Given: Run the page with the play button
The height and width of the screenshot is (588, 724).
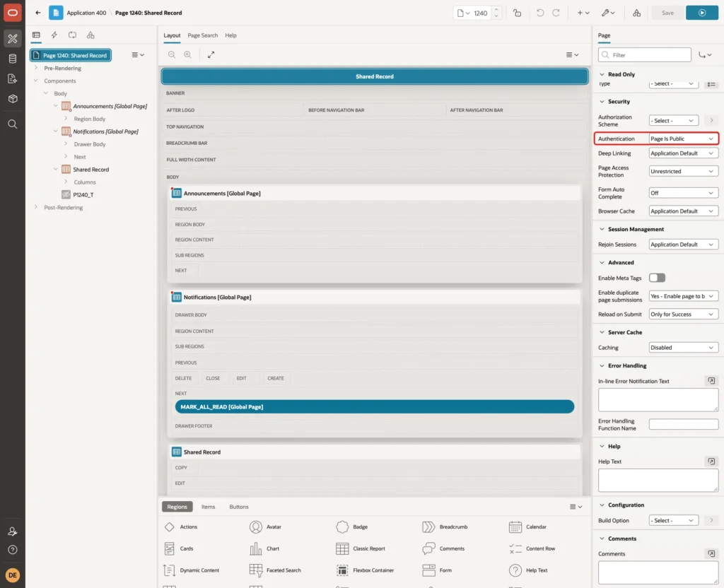Looking at the screenshot, I should tap(702, 13).
